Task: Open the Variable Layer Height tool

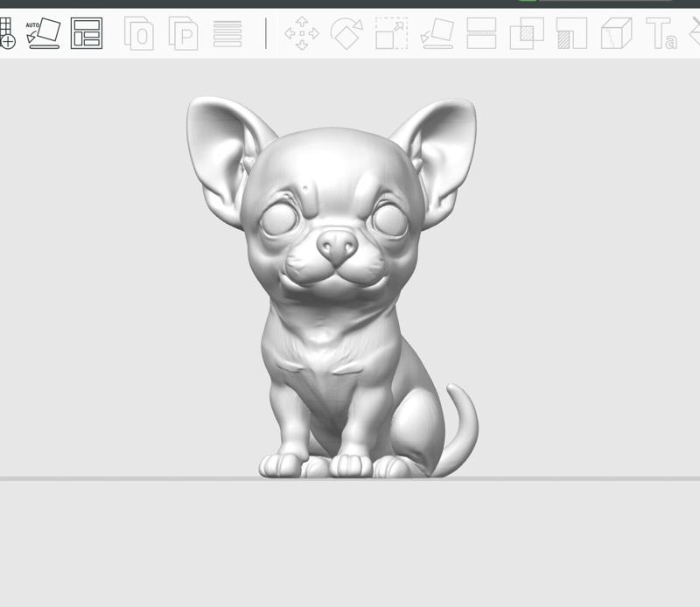Action: pos(227,33)
